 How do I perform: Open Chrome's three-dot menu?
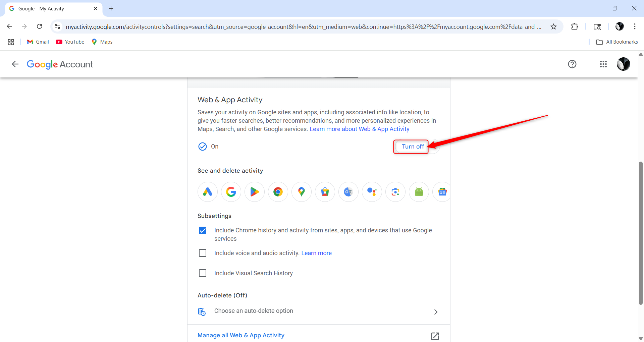[635, 26]
